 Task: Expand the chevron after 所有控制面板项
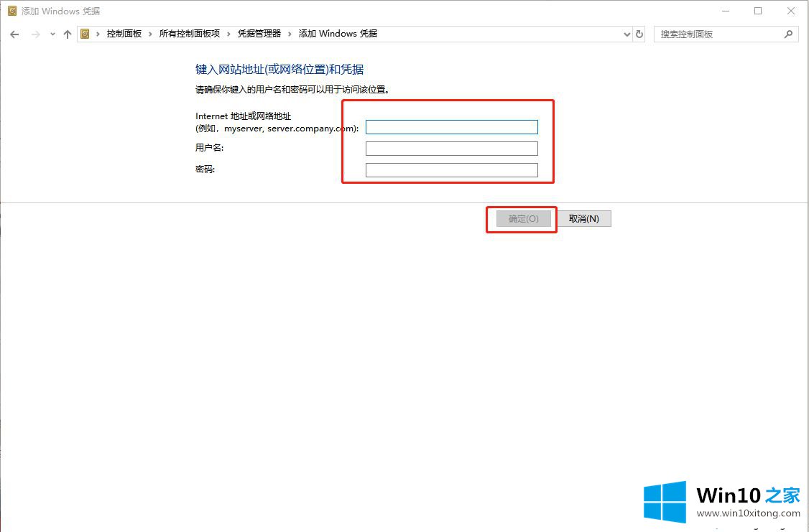[228, 34]
